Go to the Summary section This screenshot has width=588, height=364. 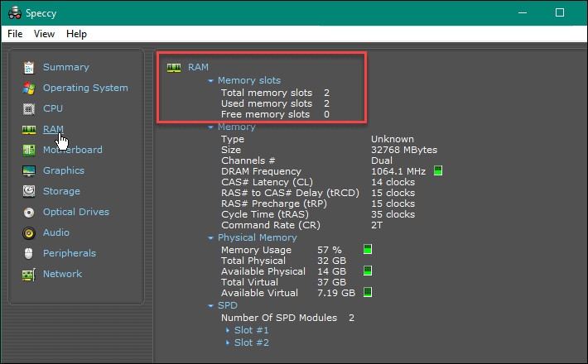point(66,67)
